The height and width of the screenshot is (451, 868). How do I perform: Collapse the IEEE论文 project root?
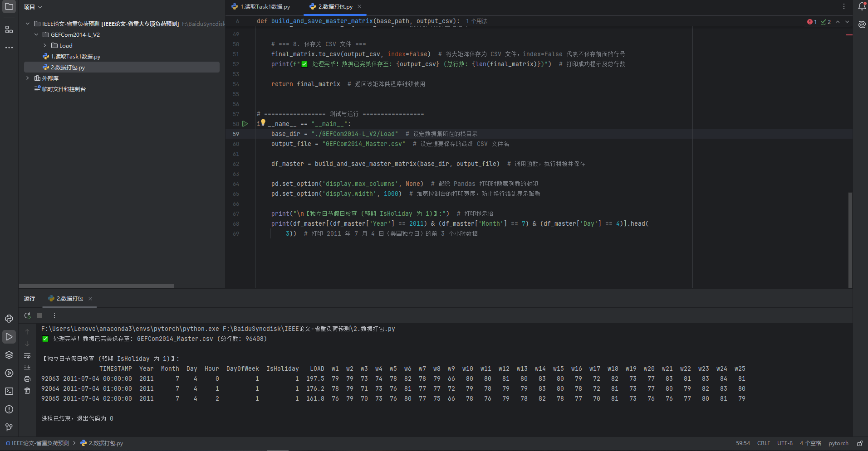28,24
